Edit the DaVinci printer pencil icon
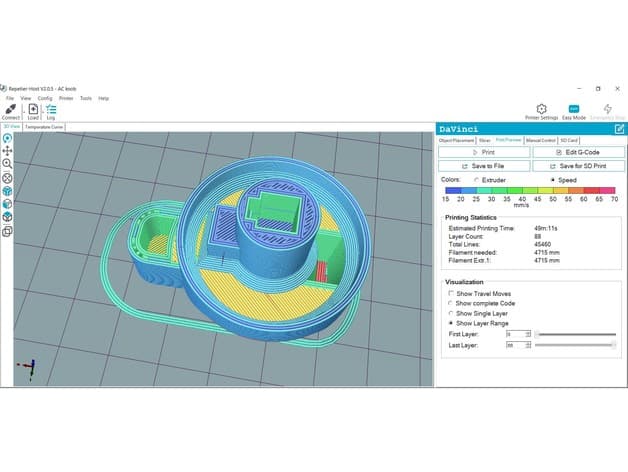The width and height of the screenshot is (628, 472). tap(619, 129)
